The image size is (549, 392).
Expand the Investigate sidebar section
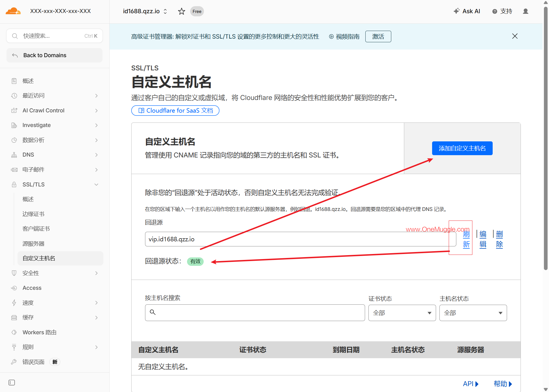click(x=96, y=125)
